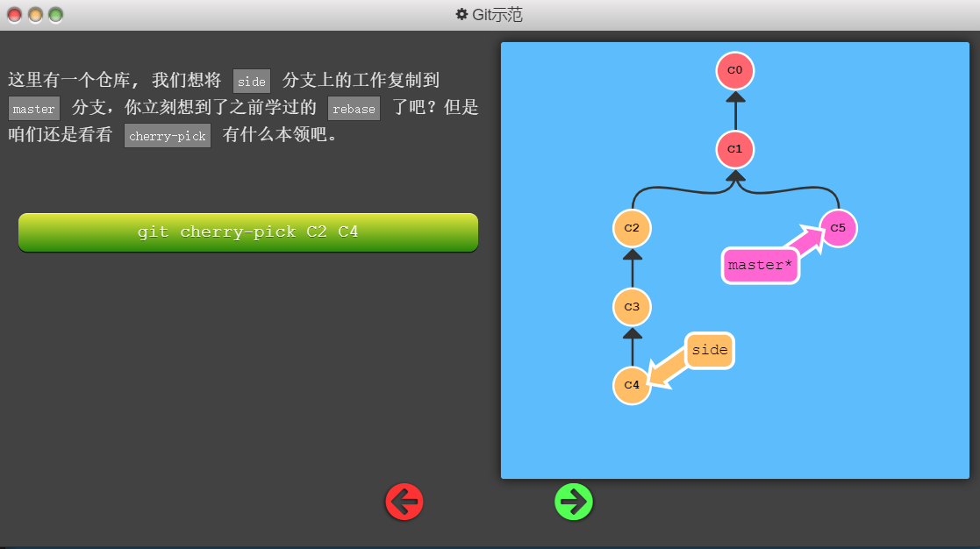Click the orange side branch label in the graph
The width and height of the screenshot is (980, 549).
709,351
